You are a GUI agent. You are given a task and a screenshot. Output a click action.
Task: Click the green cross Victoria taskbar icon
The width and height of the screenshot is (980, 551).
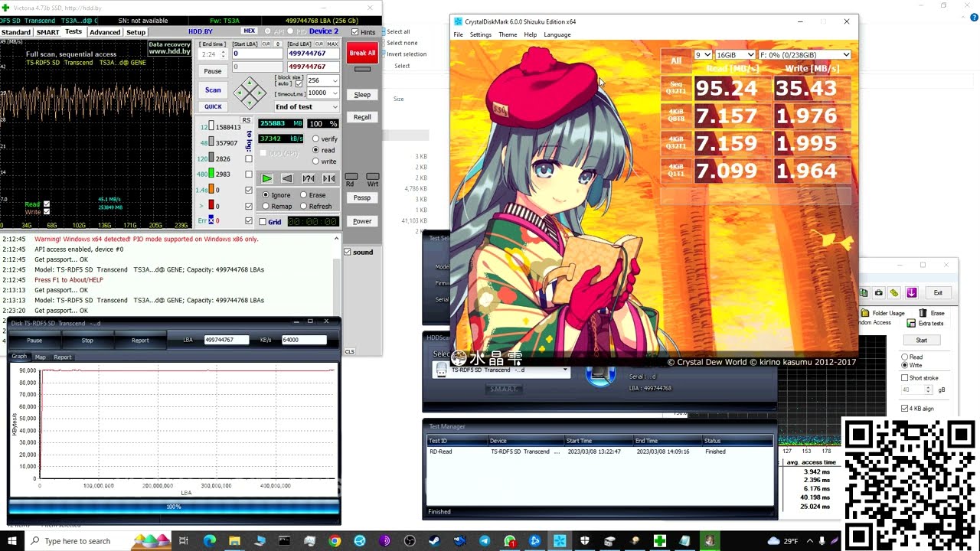[659, 541]
